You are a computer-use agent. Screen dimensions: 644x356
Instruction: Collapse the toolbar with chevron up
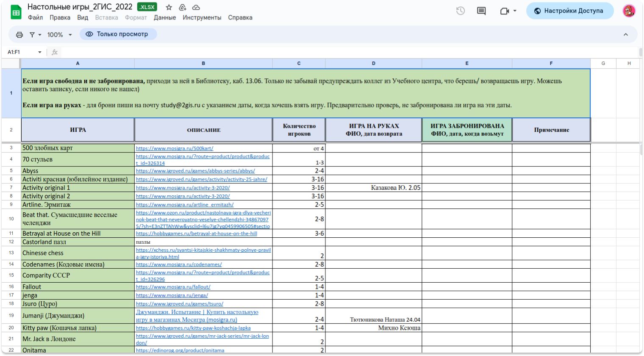(626, 35)
